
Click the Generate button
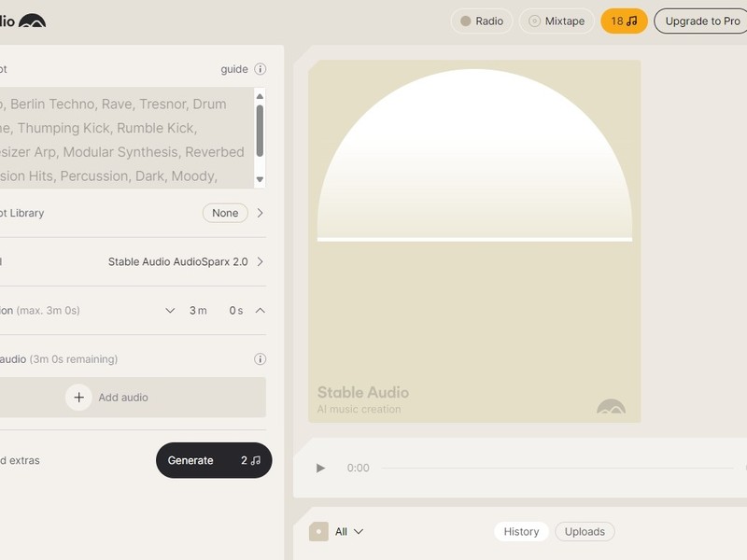214,460
